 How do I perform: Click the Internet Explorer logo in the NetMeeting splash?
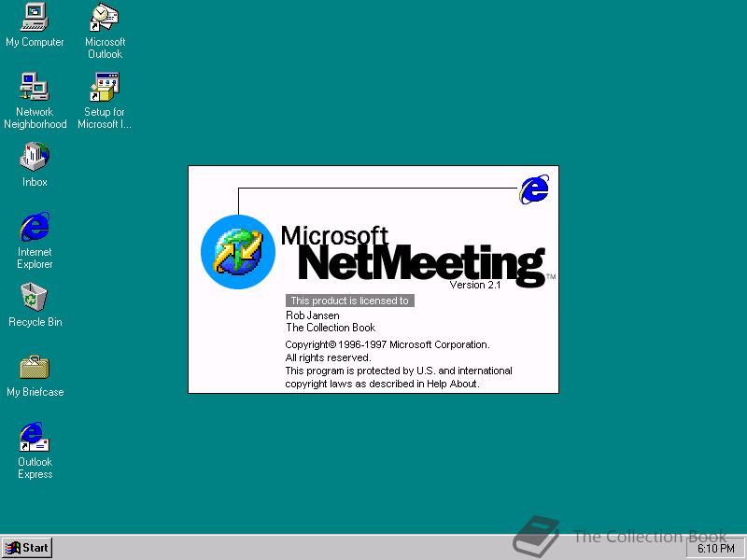[x=534, y=189]
